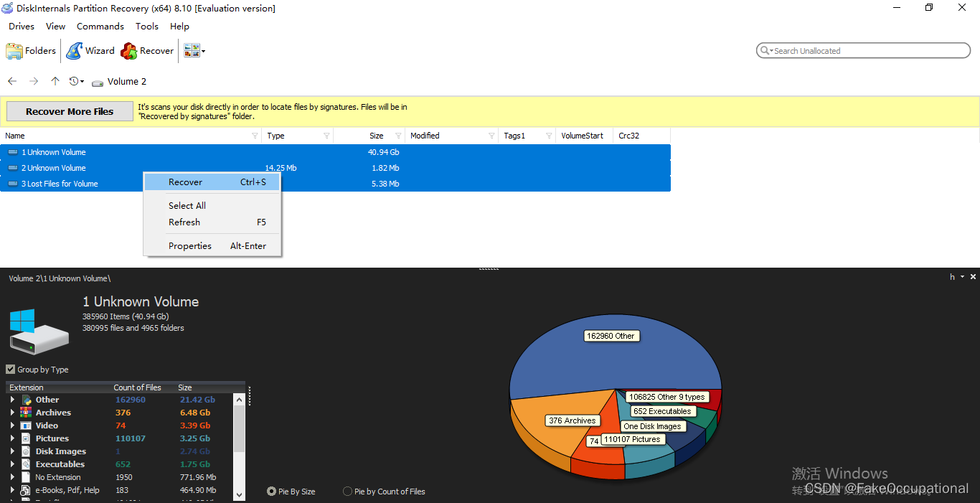This screenshot has height=503, width=980.
Task: Filter the Tags1 column
Action: 549,136
